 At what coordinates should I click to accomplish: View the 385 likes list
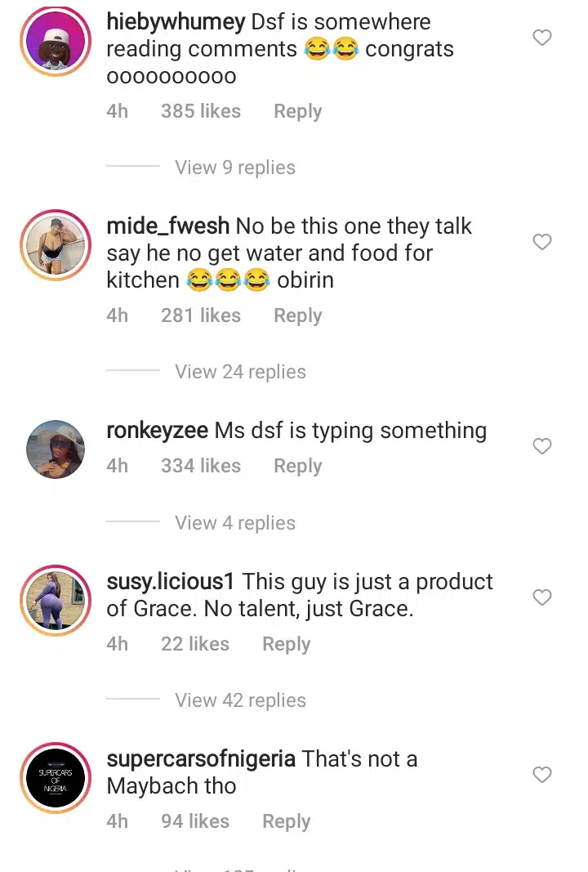point(200,111)
